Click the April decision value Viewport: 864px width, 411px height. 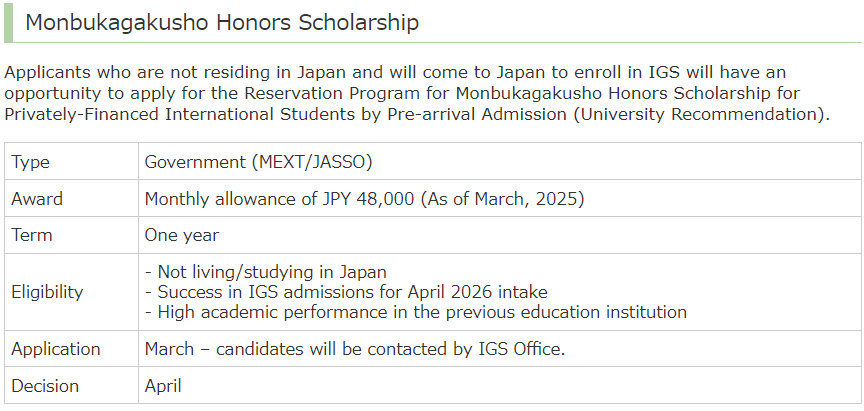point(163,386)
